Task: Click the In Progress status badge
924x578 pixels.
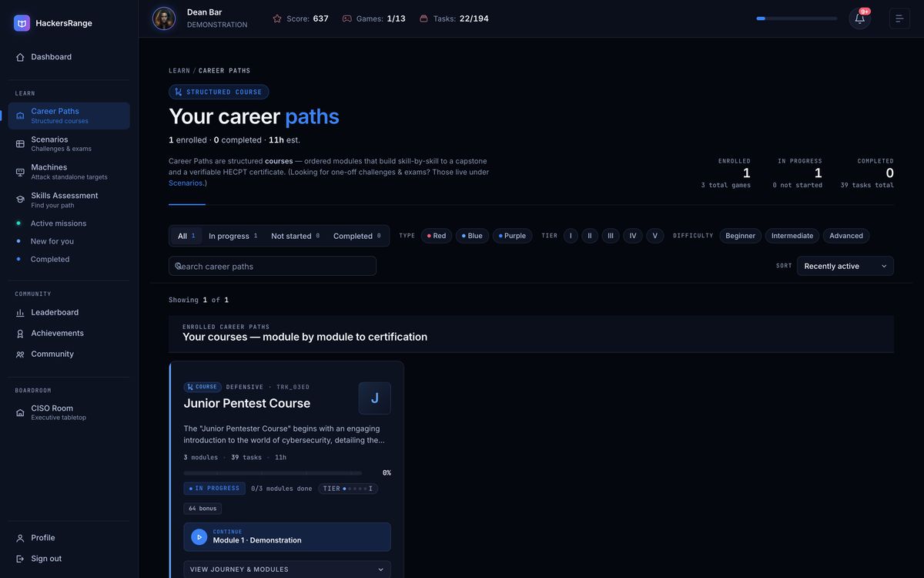Action: [214, 489]
